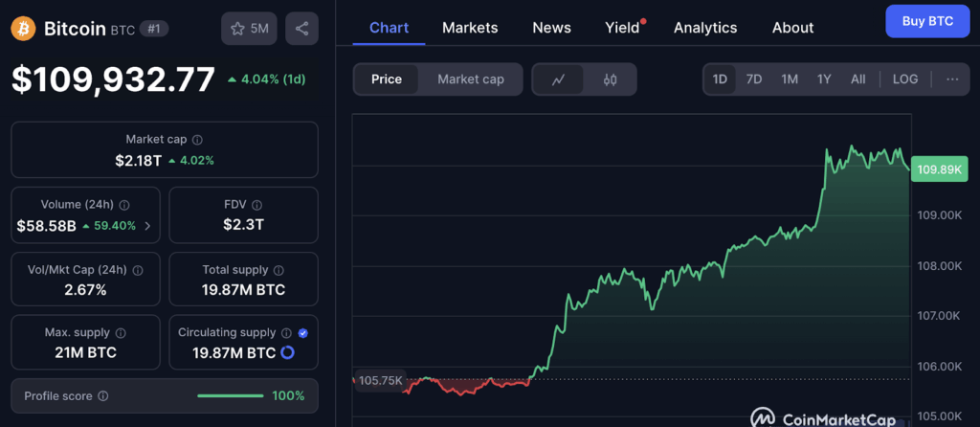Click the Profile score progress bar
This screenshot has height=427, width=980.
tap(230, 395)
